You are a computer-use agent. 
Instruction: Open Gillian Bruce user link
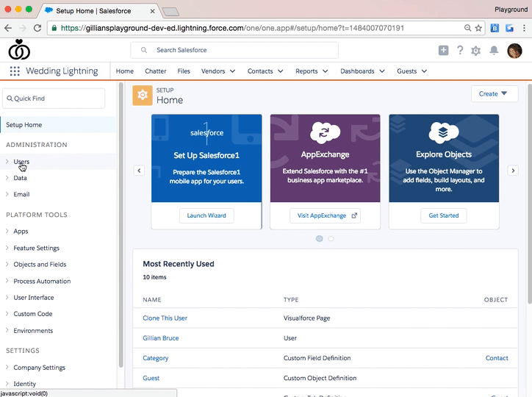160,338
